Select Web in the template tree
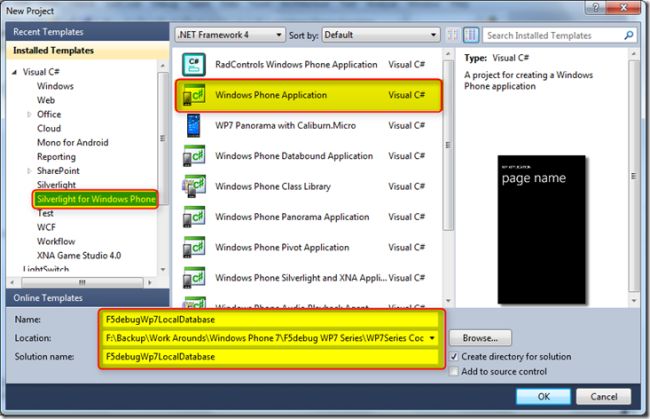 coord(46,100)
